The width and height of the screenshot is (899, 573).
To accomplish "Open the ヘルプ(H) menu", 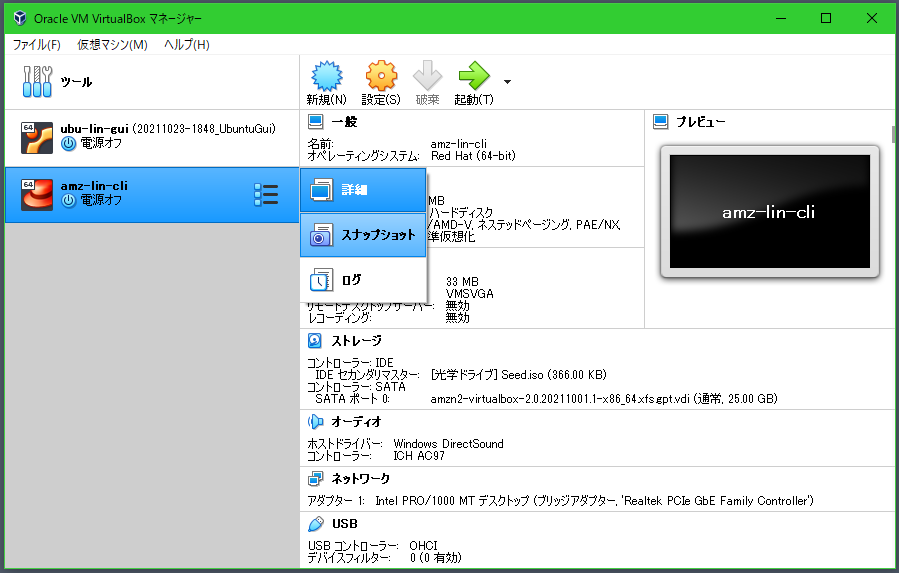I will pyautogui.click(x=187, y=45).
